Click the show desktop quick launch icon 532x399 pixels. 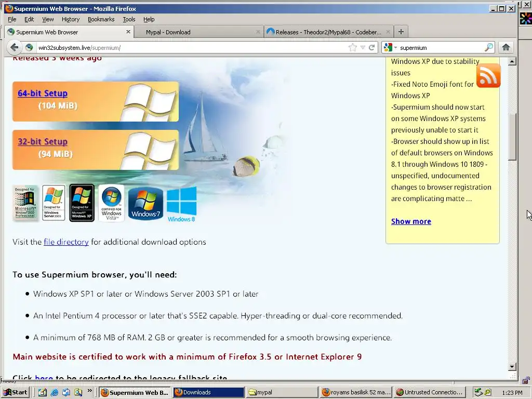pos(66,393)
